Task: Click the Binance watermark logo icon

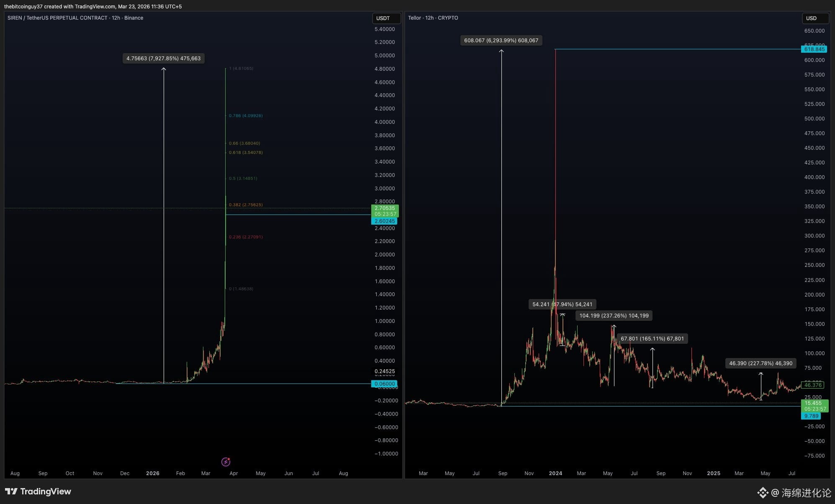Action: (763, 493)
